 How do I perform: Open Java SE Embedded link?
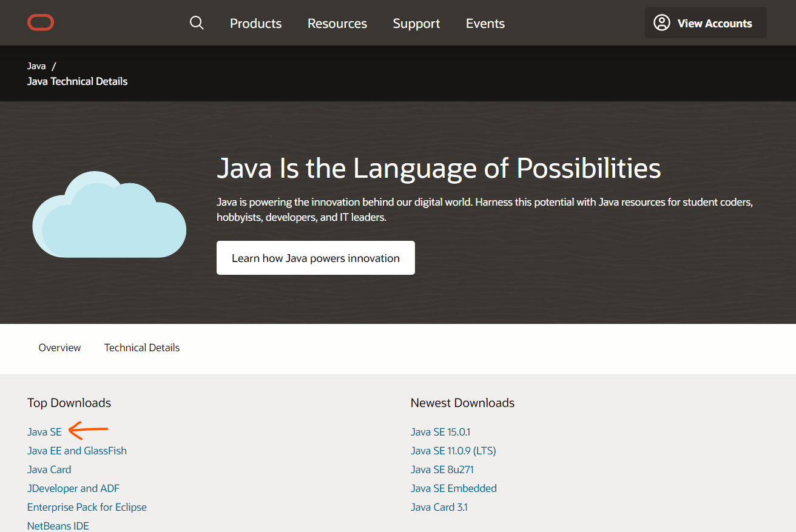tap(454, 488)
